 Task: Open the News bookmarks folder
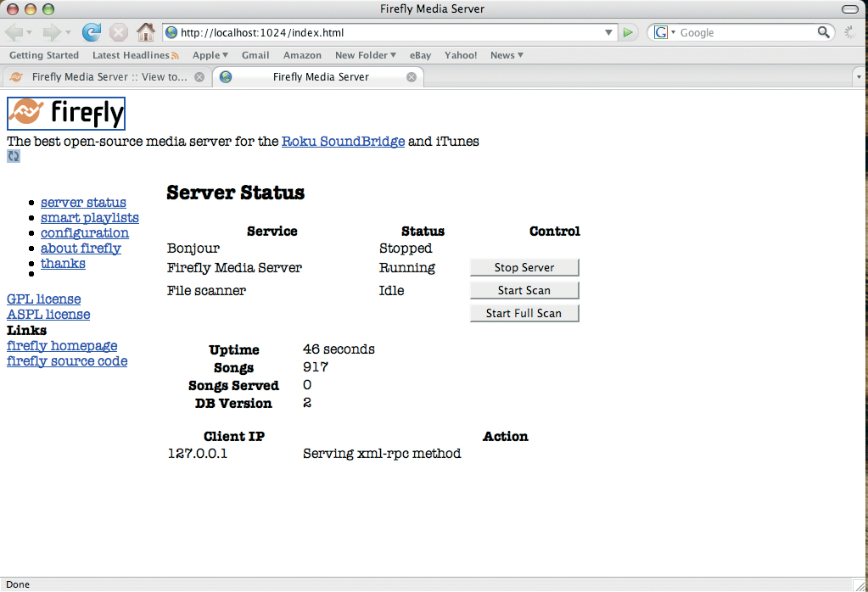507,55
